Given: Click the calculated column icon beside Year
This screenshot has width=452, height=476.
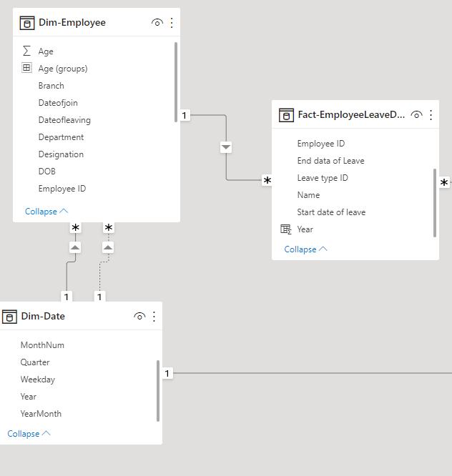Looking at the screenshot, I should click(286, 229).
